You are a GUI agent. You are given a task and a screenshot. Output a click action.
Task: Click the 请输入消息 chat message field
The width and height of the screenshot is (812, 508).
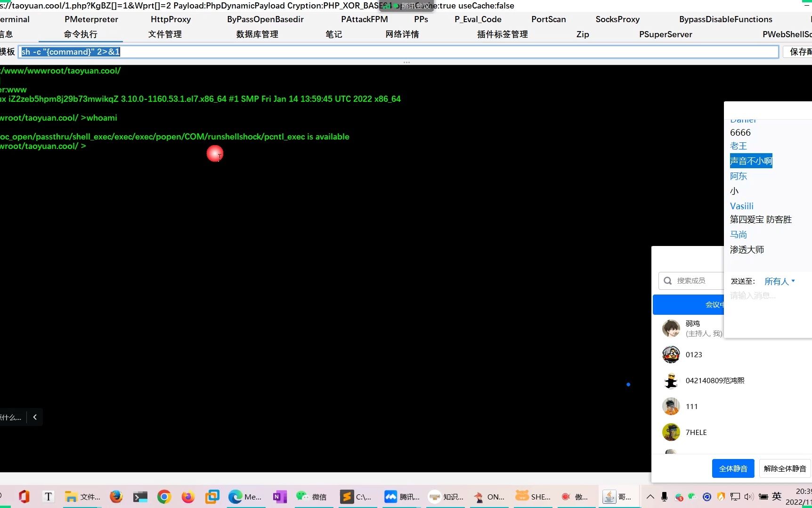tap(753, 295)
